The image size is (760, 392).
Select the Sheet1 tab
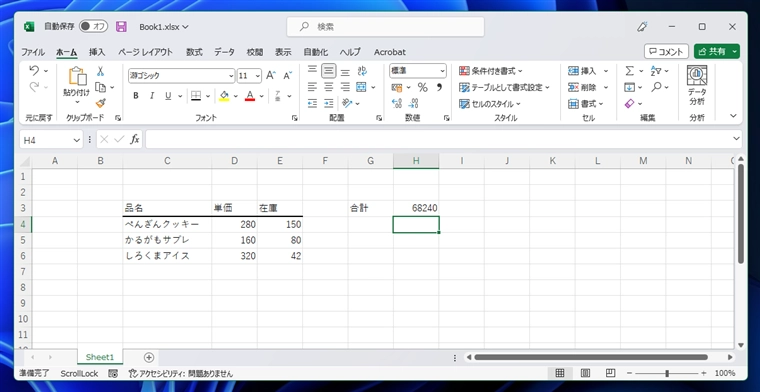pos(100,357)
